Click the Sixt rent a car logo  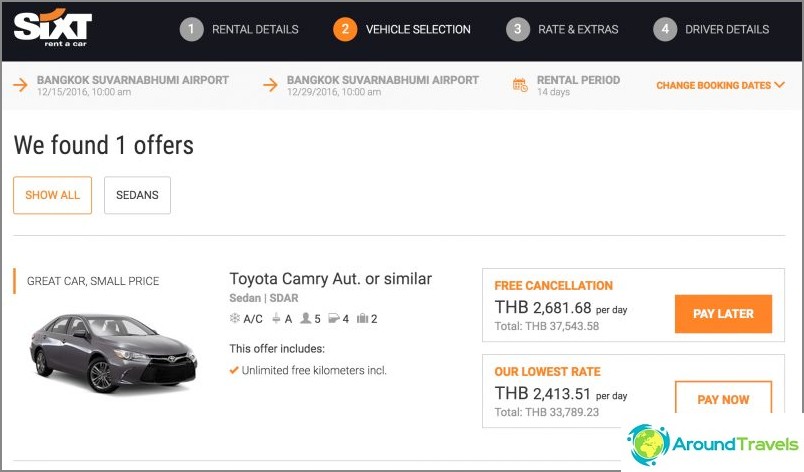click(x=53, y=28)
